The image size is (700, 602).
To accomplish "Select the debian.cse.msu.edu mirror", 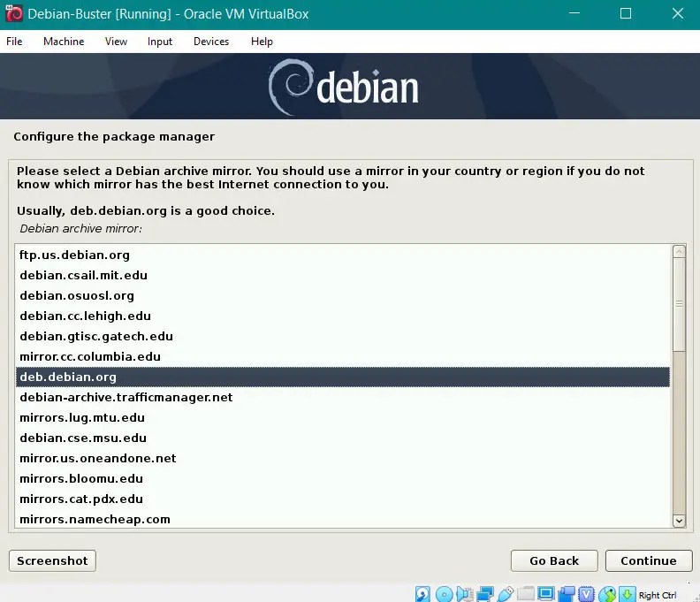I will pyautogui.click(x=343, y=438).
